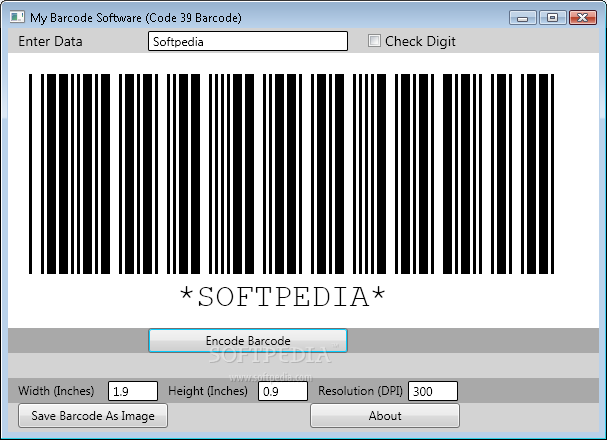Enable the Check Digit checkbox
The image size is (607, 440).
click(374, 41)
